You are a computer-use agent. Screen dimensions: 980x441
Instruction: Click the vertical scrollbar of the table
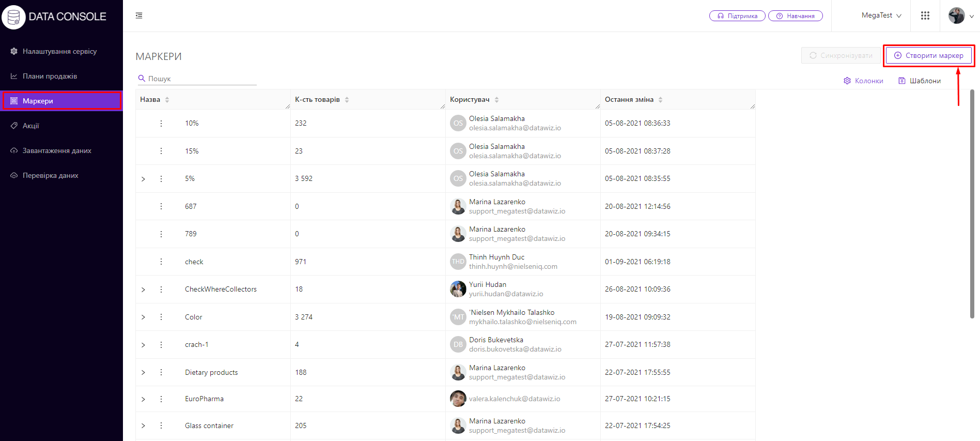tap(972, 207)
